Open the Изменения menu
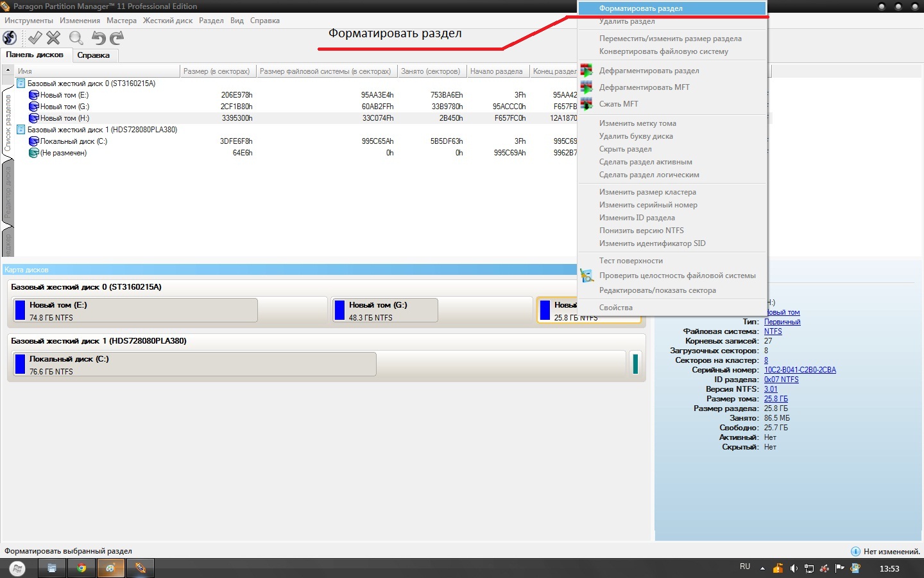 point(80,21)
